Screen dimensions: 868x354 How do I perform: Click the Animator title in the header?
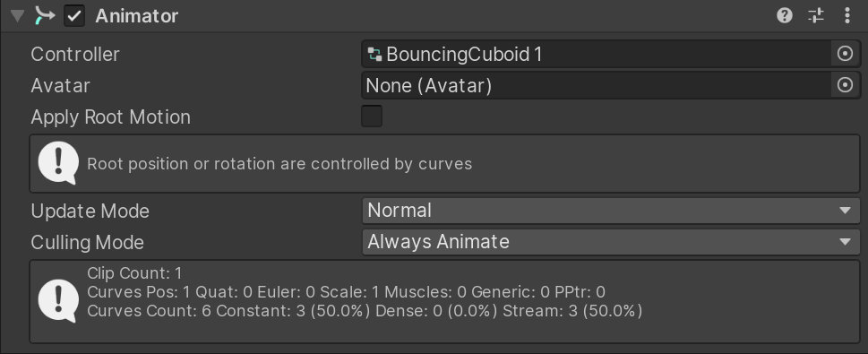(137, 16)
